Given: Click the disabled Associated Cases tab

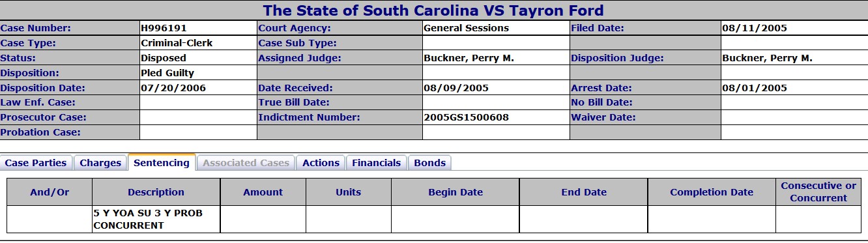Looking at the screenshot, I should [246, 163].
